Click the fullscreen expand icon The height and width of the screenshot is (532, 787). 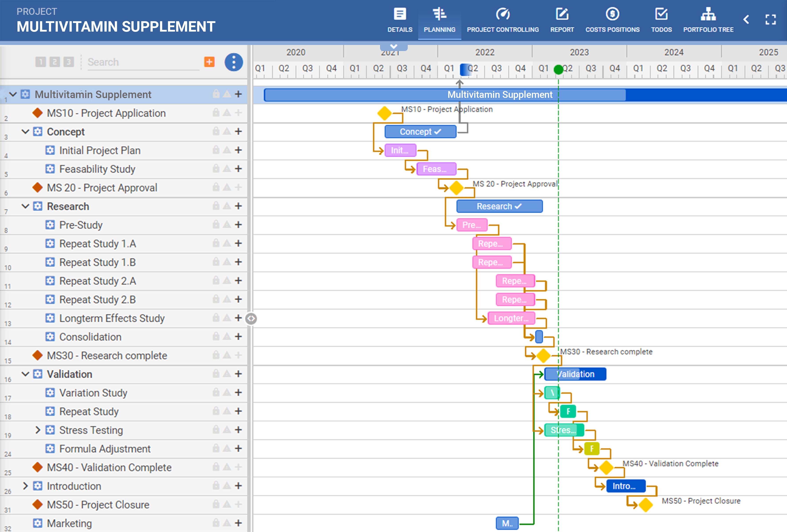tap(770, 20)
